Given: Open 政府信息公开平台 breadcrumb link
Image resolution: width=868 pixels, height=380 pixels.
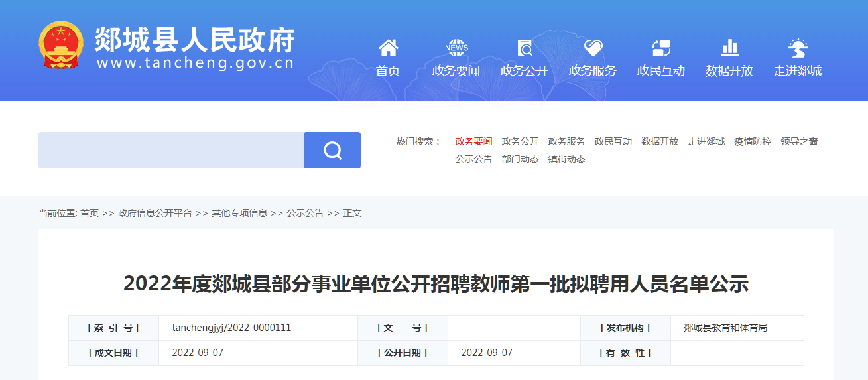Looking at the screenshot, I should [155, 213].
